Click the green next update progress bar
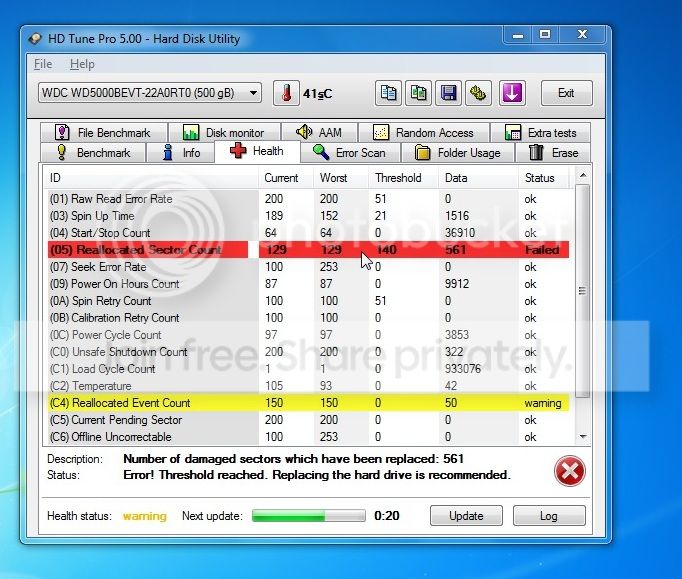 (308, 516)
